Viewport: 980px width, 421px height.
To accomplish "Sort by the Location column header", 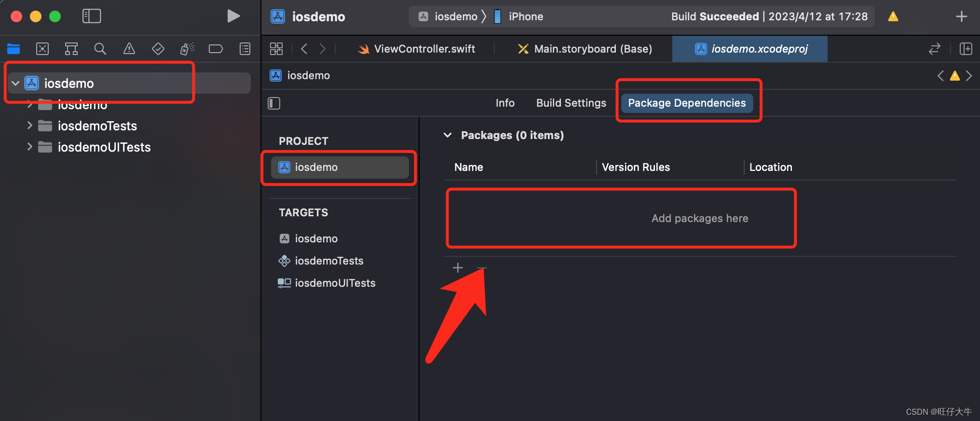I will pyautogui.click(x=771, y=167).
